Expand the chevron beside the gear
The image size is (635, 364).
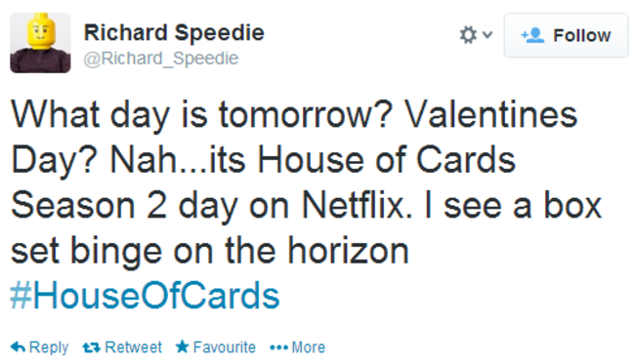[x=487, y=35]
